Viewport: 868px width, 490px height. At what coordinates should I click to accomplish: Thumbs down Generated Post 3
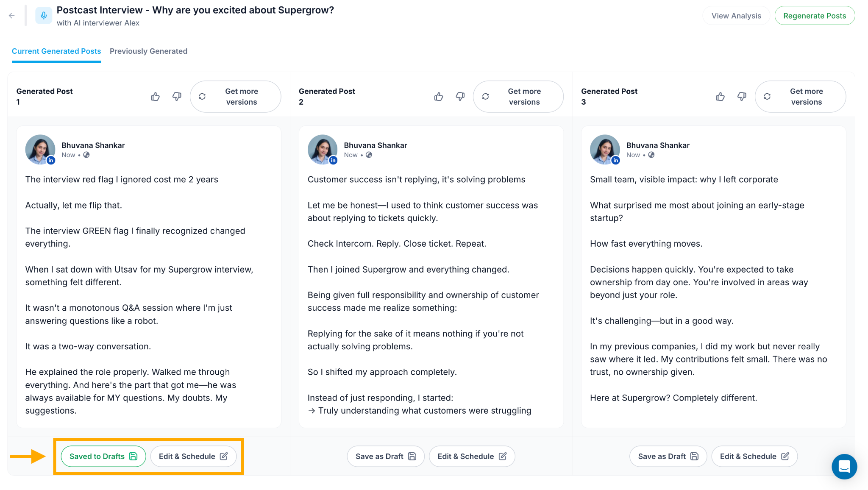pos(742,97)
